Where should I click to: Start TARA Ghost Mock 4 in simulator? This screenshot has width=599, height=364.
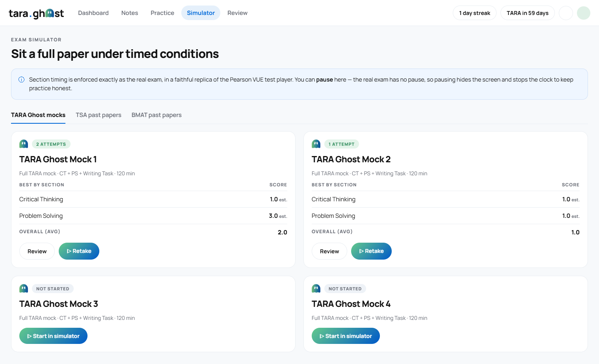346,336
